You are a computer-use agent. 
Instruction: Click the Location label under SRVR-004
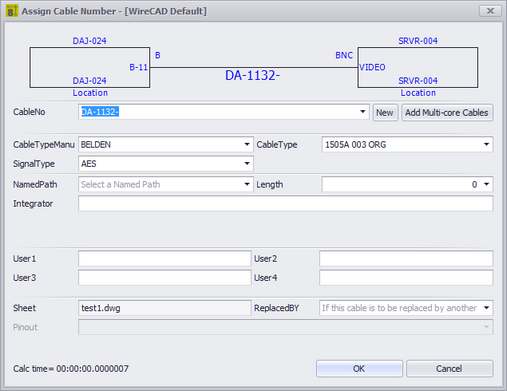[x=418, y=93]
